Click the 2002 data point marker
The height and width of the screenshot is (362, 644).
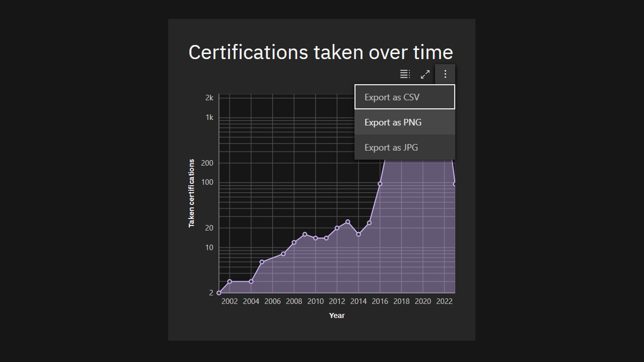pos(230,282)
